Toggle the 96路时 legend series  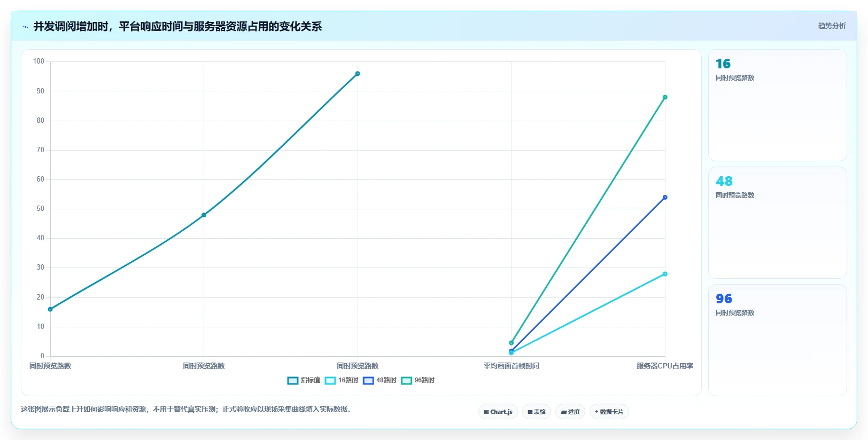point(418,380)
